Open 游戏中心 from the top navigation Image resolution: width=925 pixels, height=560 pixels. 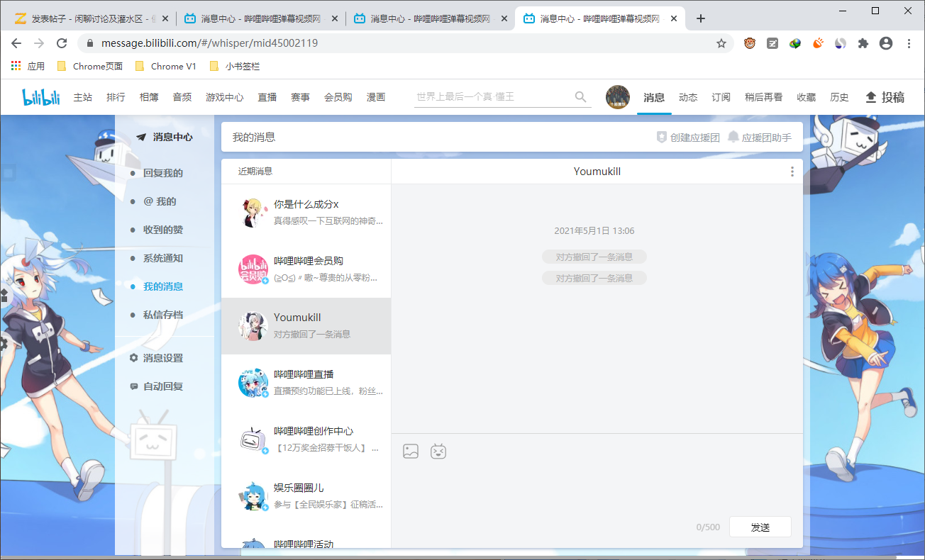coord(225,97)
